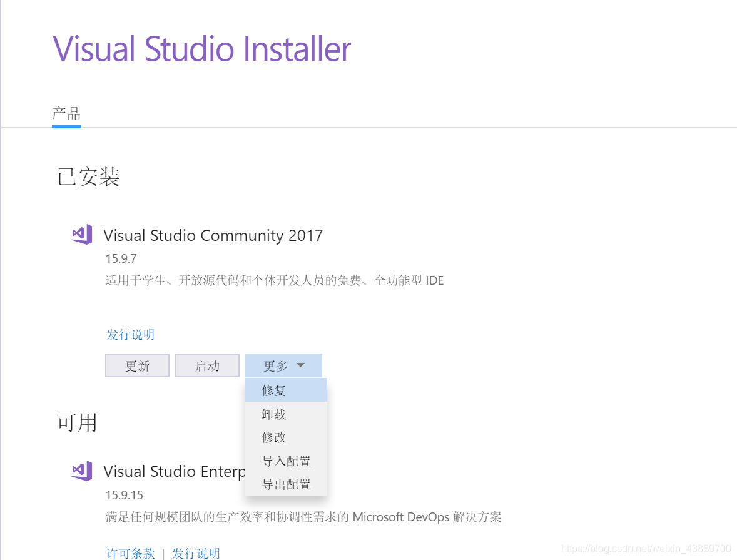Image resolution: width=737 pixels, height=560 pixels.
Task: Click the 启动 button to launch Visual Studio
Action: click(x=207, y=365)
